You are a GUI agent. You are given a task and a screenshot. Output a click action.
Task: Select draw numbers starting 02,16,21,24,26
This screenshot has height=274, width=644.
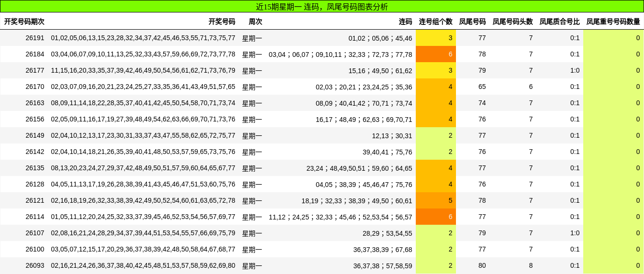click(143, 265)
